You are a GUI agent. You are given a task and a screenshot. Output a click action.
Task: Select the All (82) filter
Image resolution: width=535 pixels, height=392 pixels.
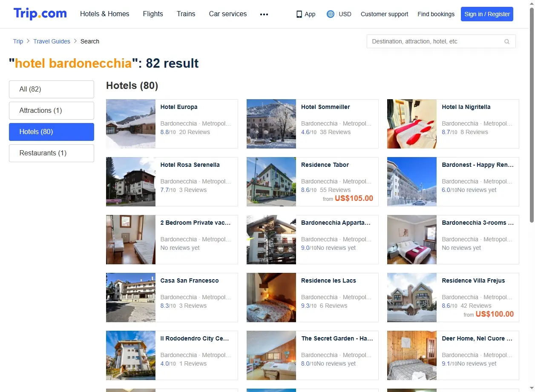pos(52,89)
